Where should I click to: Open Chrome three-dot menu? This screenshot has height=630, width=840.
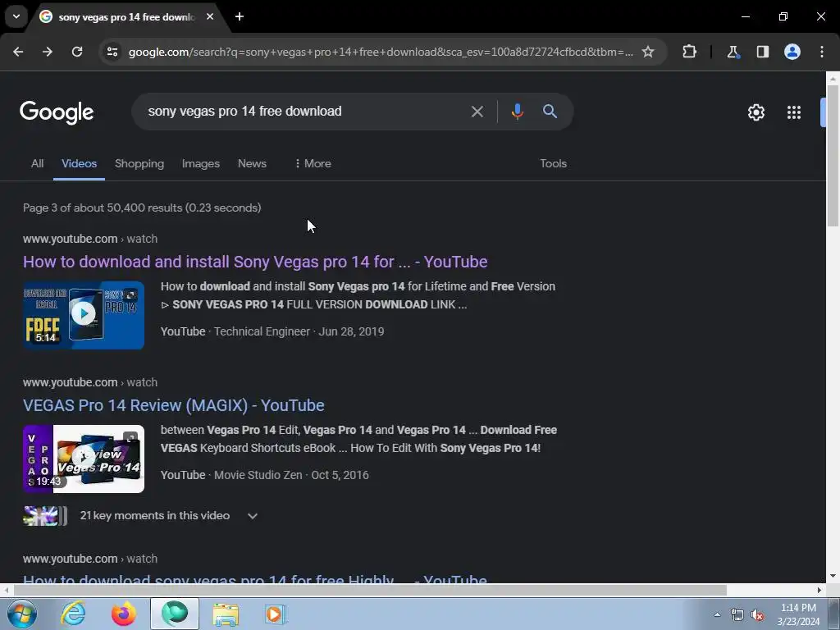822,52
